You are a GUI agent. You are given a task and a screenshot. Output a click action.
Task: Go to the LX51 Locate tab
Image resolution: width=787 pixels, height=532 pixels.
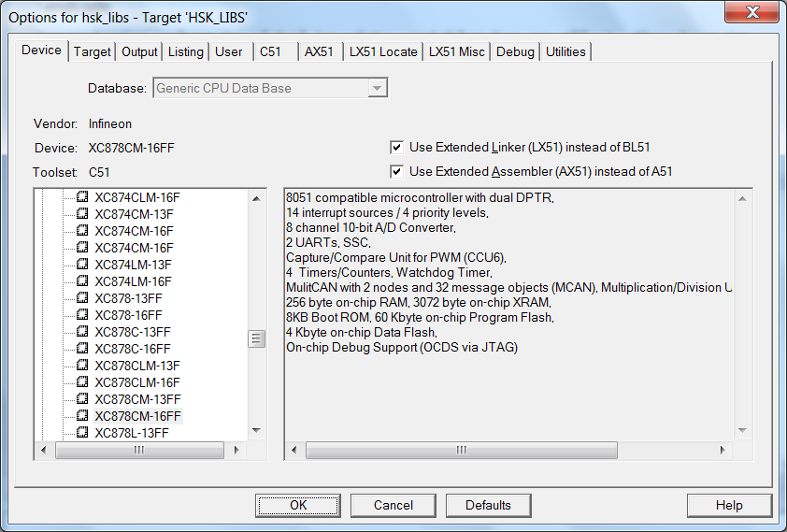[x=383, y=51]
